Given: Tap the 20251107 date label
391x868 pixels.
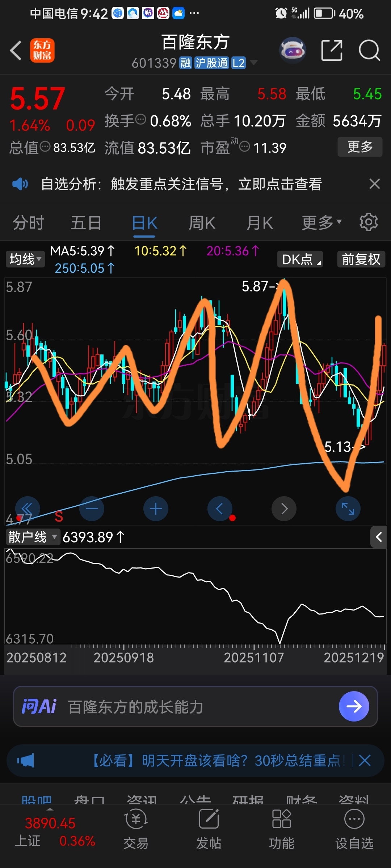Looking at the screenshot, I should (x=254, y=658).
